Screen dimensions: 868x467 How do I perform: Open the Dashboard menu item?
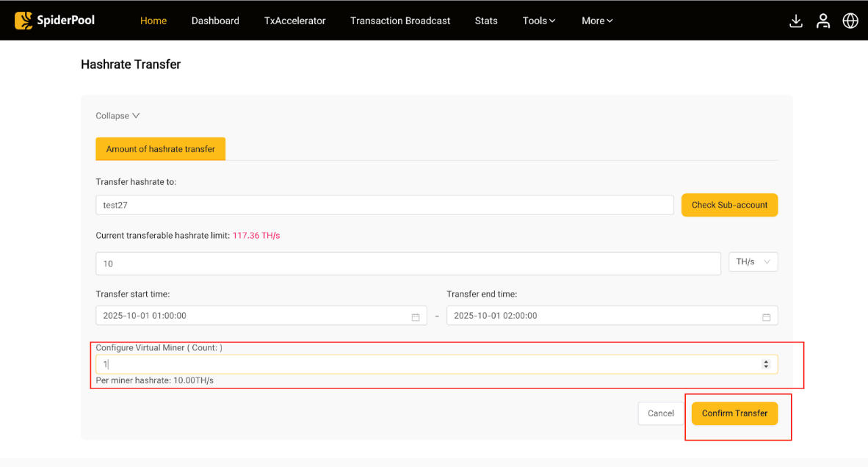pyautogui.click(x=215, y=21)
